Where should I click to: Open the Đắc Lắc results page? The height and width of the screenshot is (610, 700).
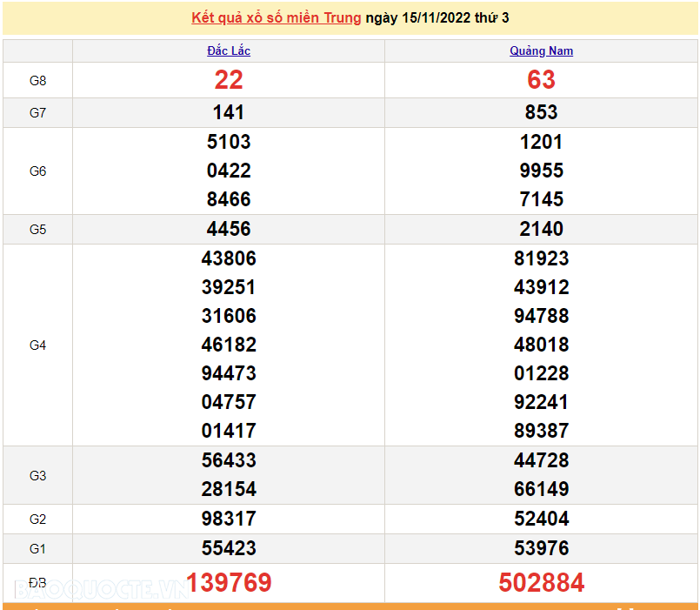click(x=229, y=50)
